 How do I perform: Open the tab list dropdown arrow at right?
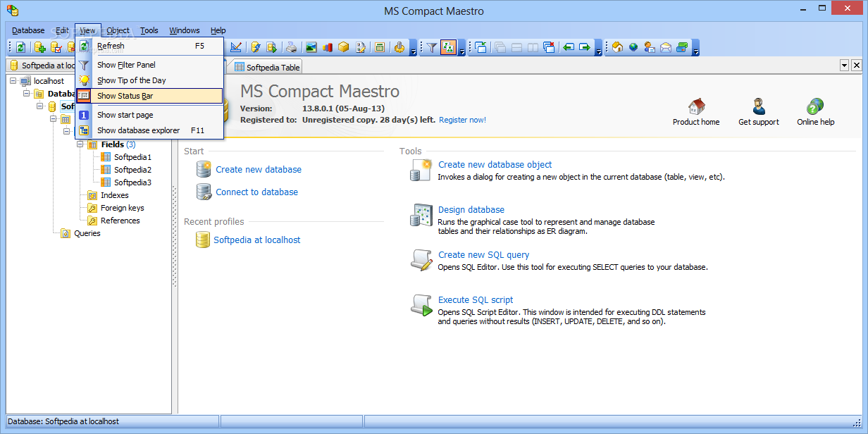point(844,66)
